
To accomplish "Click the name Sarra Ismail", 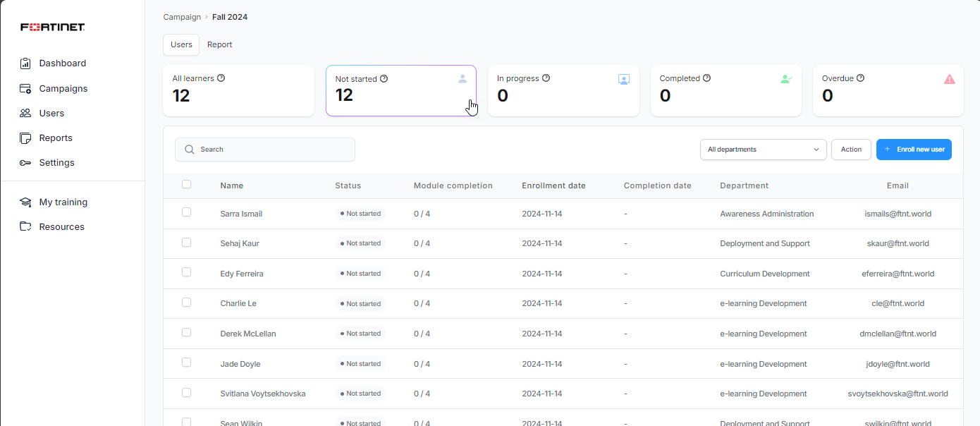I will tap(241, 214).
